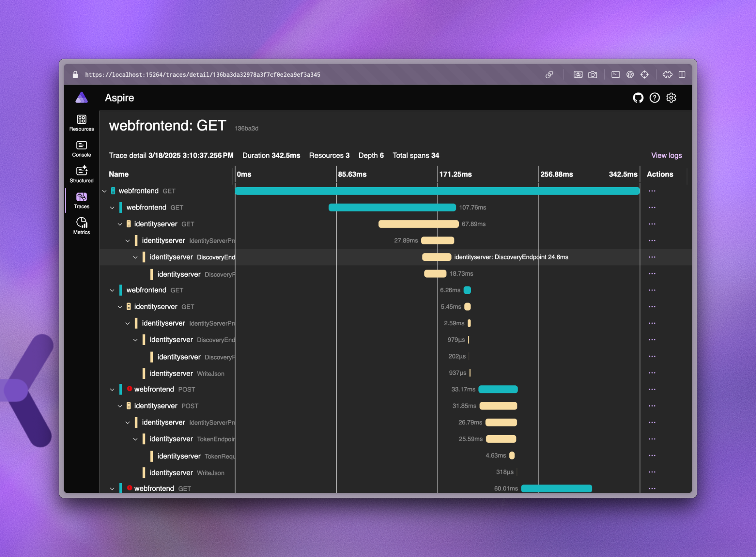This screenshot has height=557, width=756.
Task: Open the Traces page
Action: (81, 201)
